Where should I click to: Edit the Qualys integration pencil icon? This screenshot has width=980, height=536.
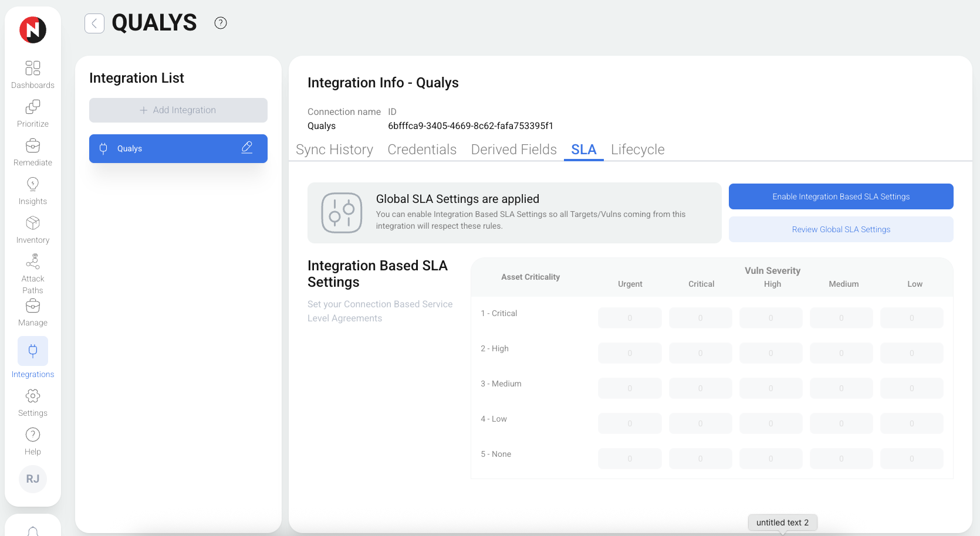point(247,148)
